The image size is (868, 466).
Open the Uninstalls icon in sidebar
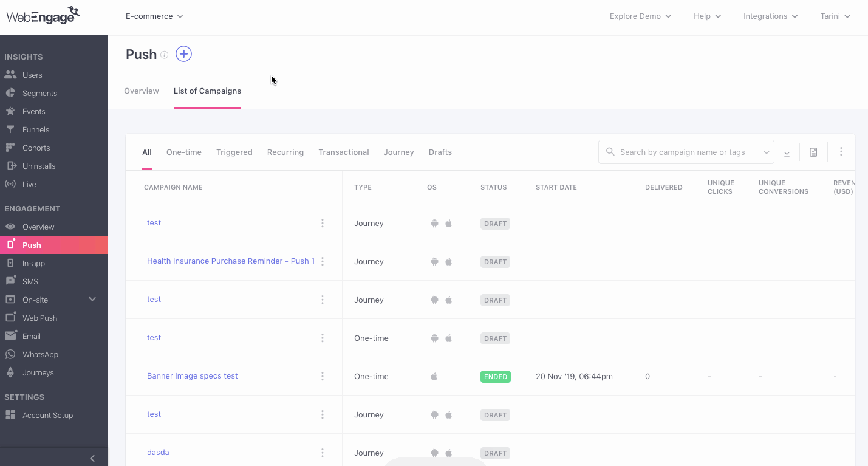10,166
